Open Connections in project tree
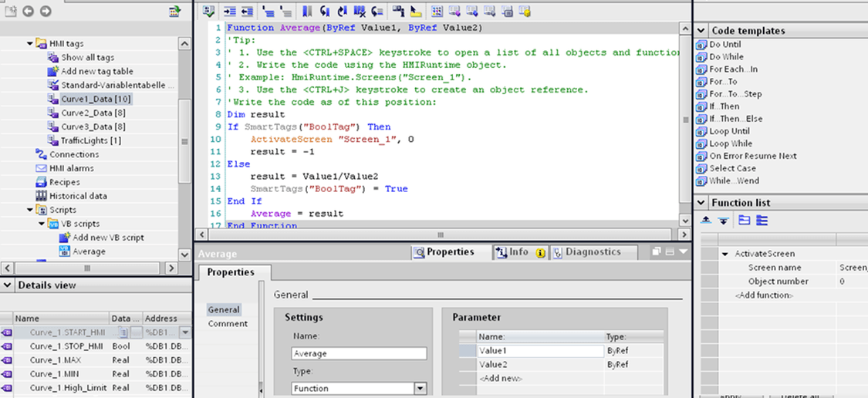This screenshot has height=398, width=868. tap(74, 154)
